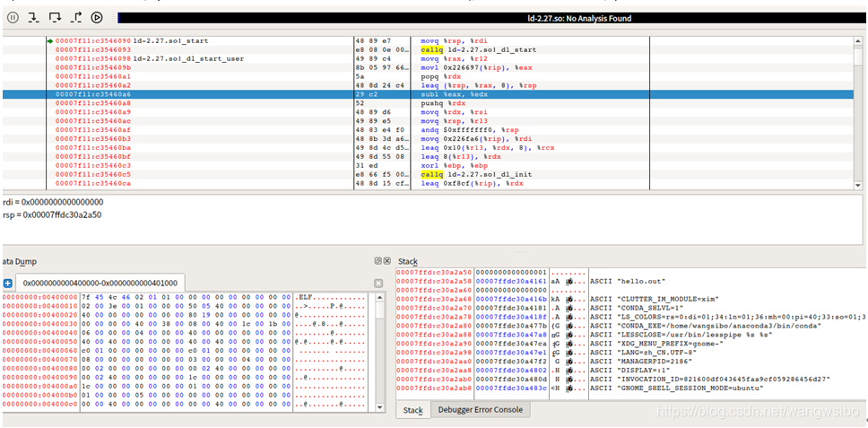
Task: Click the black region overview bar
Action: tap(492, 18)
